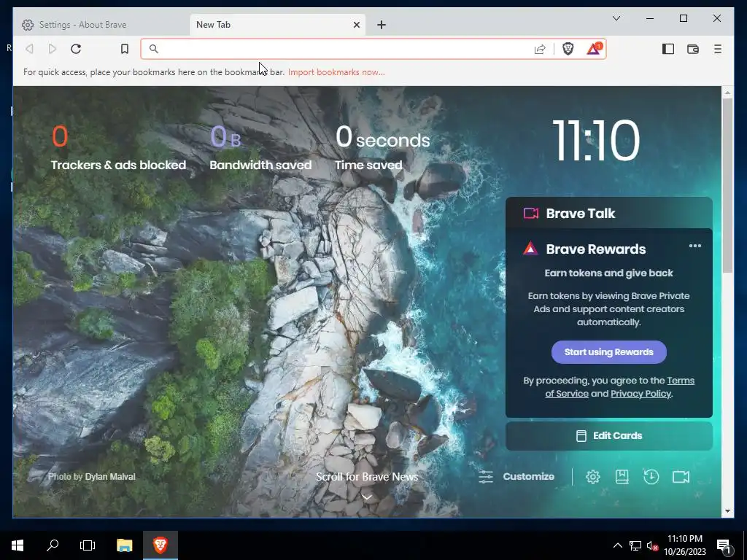Maximize the Brave window
This screenshot has width=747, height=560.
click(683, 18)
